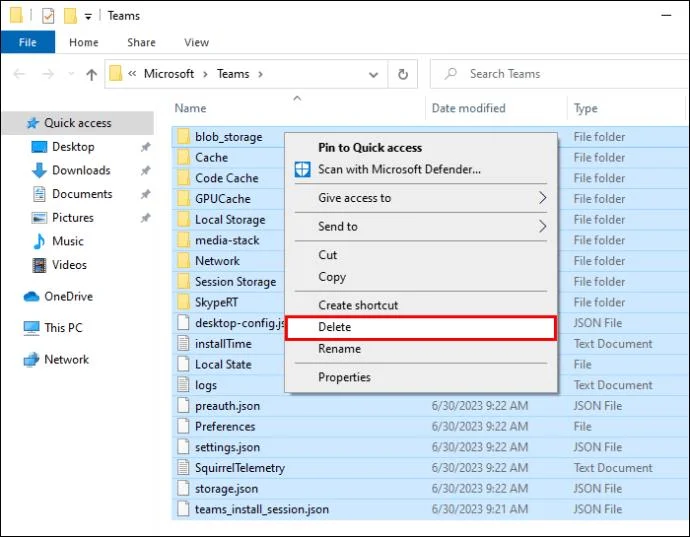This screenshot has height=537, width=690.
Task: Click the Code Cache folder icon
Action: [184, 178]
